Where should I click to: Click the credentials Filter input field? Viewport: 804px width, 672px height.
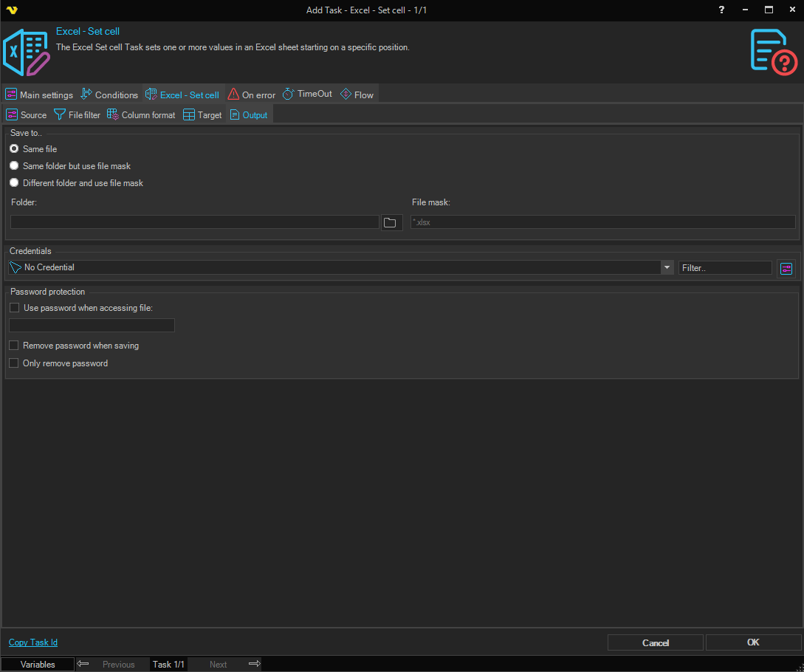click(724, 268)
